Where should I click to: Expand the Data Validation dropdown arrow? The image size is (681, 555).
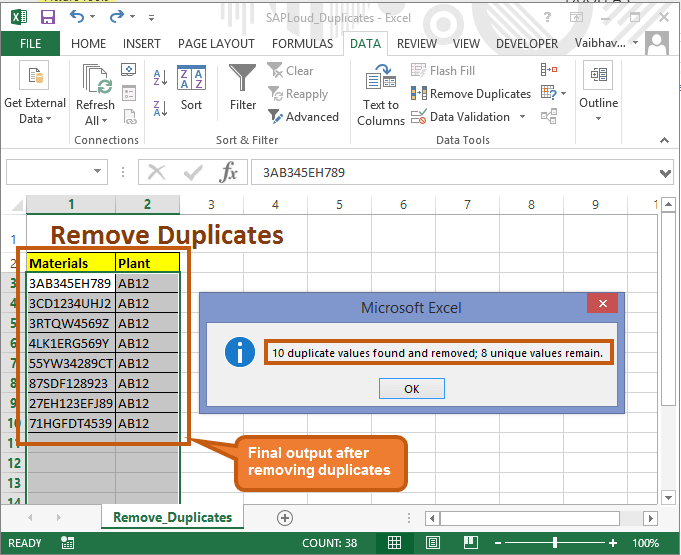tap(522, 117)
